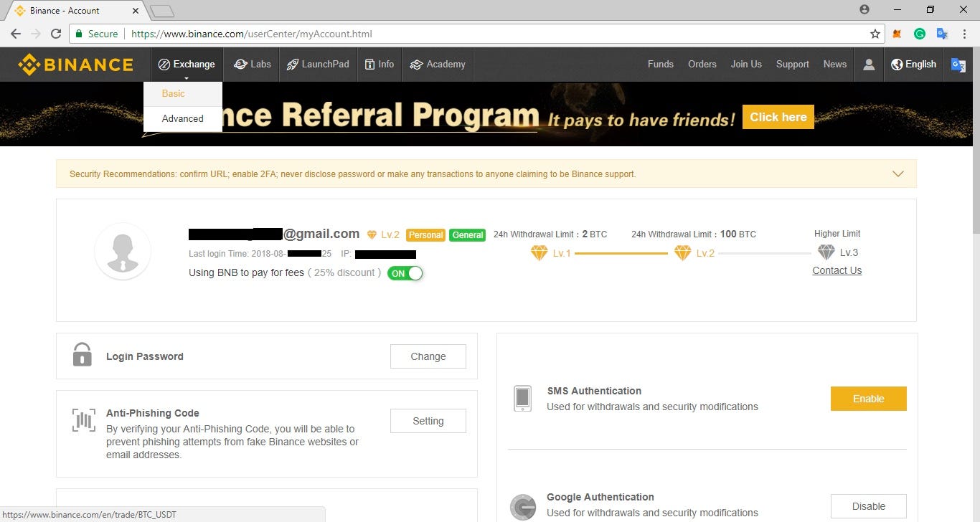Disable Google Authentication
Image resolution: width=980 pixels, height=522 pixels.
869,506
